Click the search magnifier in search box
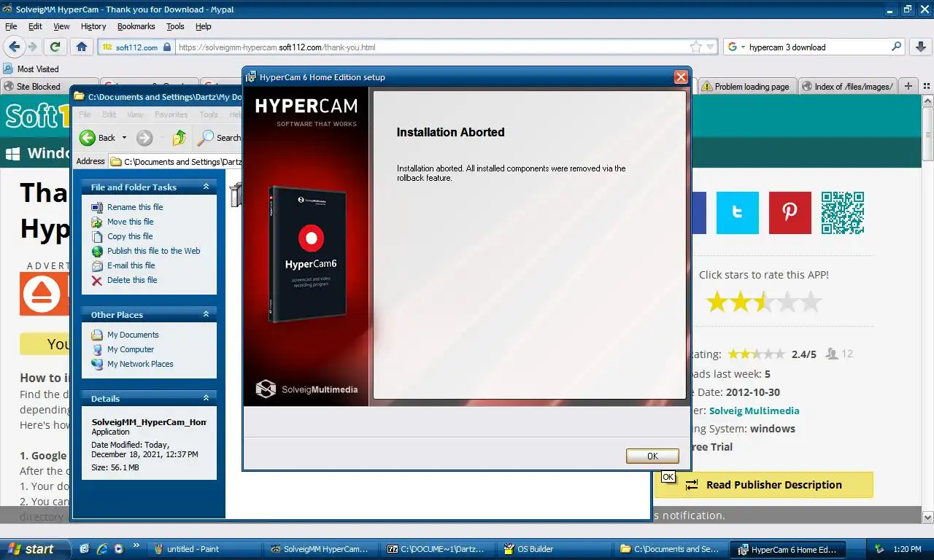The width and height of the screenshot is (934, 560). (x=897, y=47)
